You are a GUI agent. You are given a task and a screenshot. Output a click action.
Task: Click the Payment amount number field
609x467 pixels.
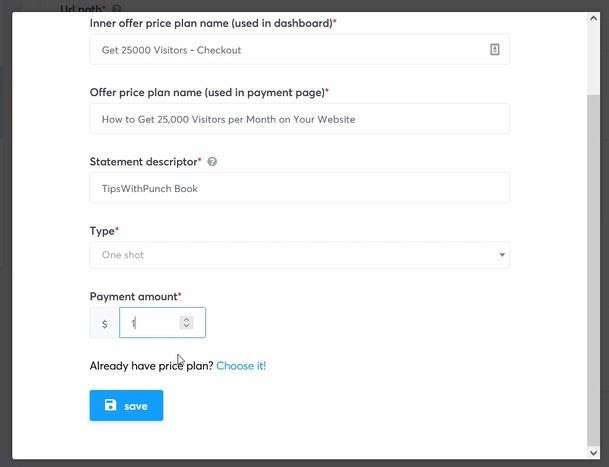click(x=162, y=322)
